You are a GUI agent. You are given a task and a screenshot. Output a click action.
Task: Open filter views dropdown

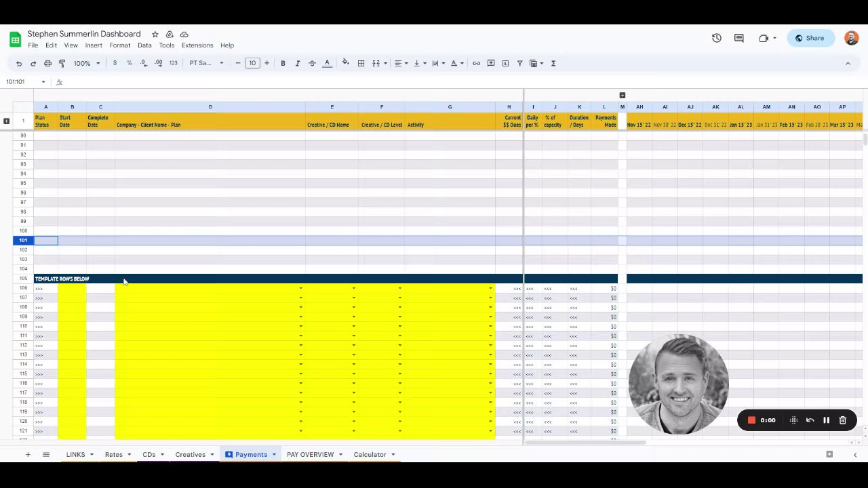pyautogui.click(x=536, y=63)
